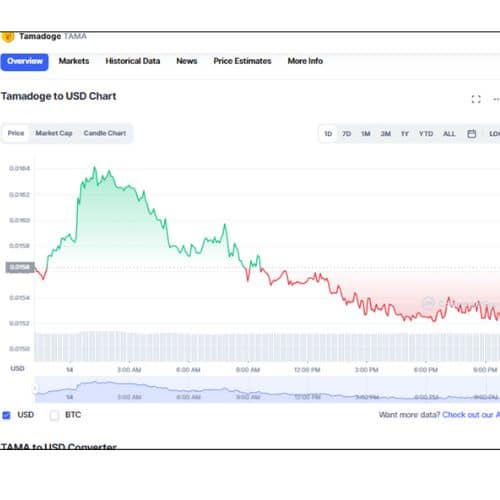Click the 12:00 PM time axis label
This screenshot has height=500, width=500.
pos(307,370)
